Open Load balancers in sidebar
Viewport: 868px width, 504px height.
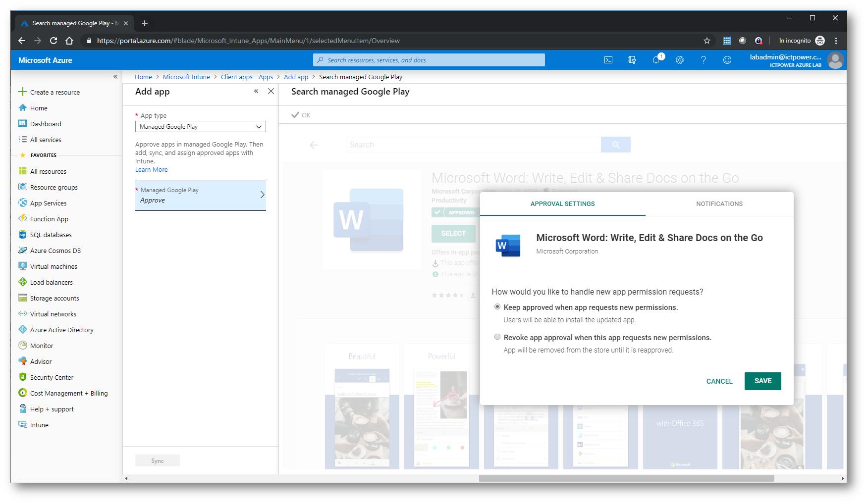(51, 282)
